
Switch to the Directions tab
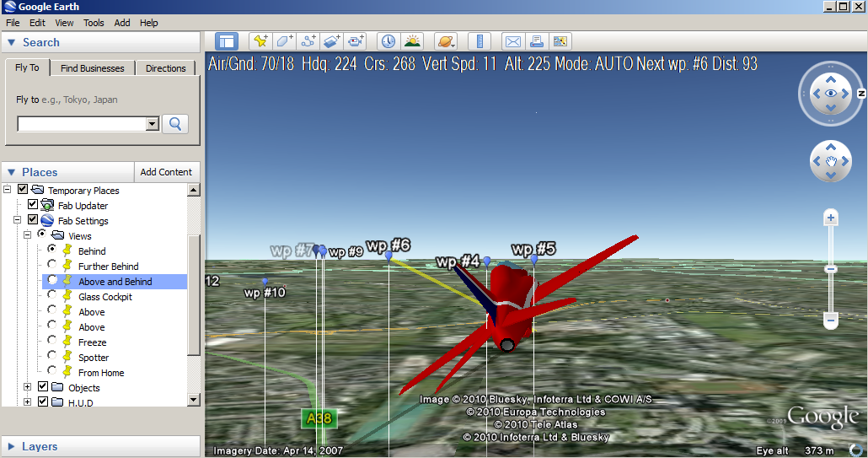click(x=165, y=68)
